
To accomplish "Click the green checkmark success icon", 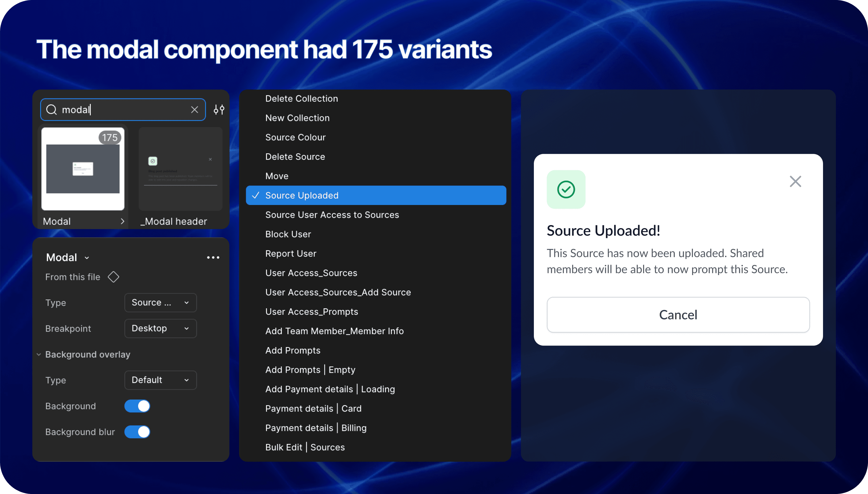I will (566, 189).
